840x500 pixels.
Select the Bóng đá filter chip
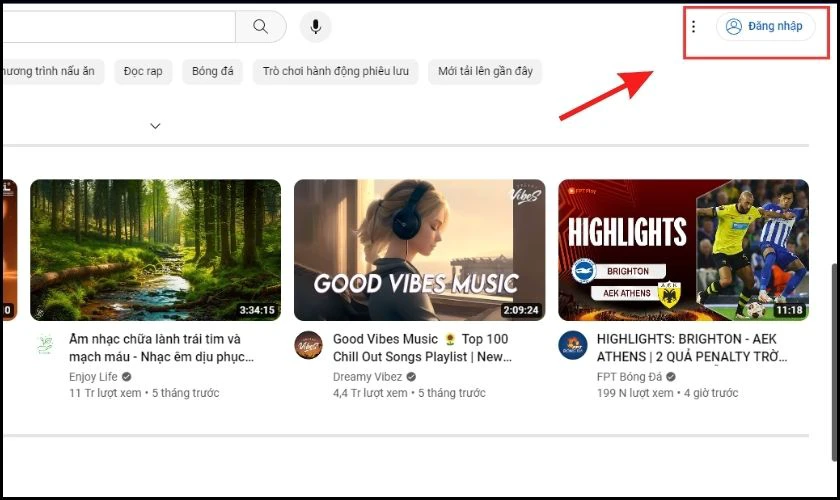213,71
